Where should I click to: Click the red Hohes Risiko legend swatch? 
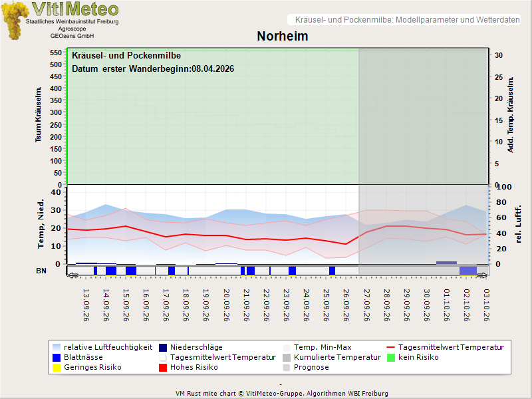point(163,368)
